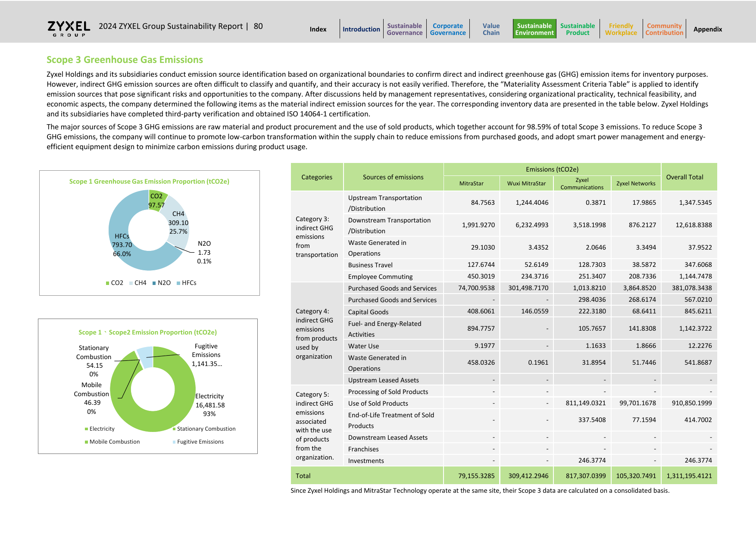Select the Sustainable Environment tab
The image size is (756, 535).
[x=534, y=29]
